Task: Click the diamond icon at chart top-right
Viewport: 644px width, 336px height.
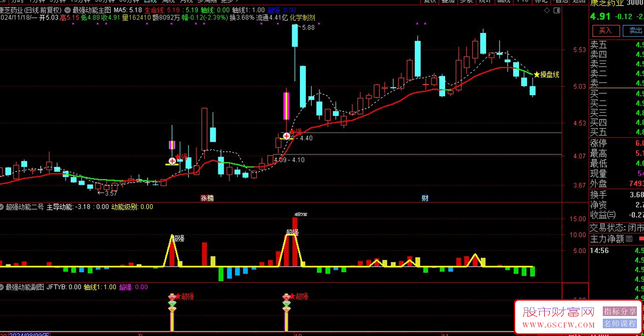Action: pyautogui.click(x=547, y=11)
